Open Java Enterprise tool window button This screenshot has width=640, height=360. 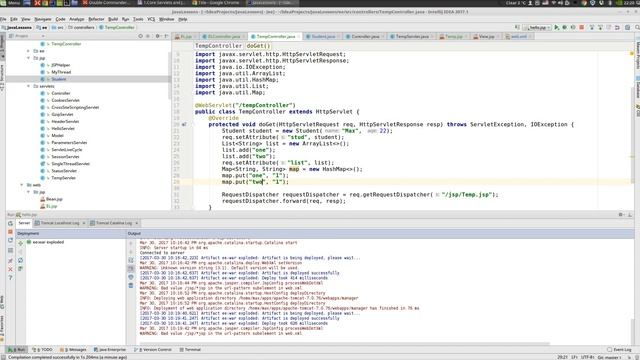(110, 350)
